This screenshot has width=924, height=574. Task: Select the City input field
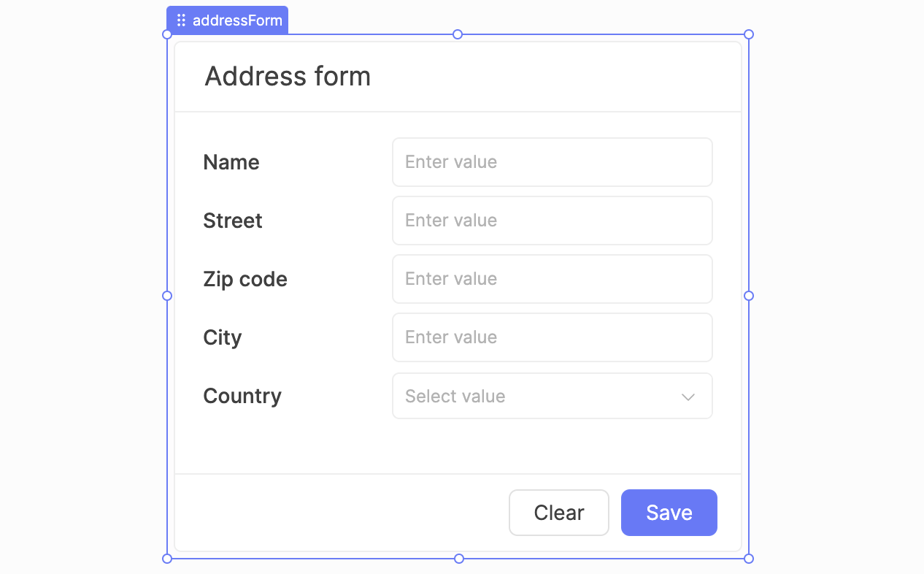(552, 337)
